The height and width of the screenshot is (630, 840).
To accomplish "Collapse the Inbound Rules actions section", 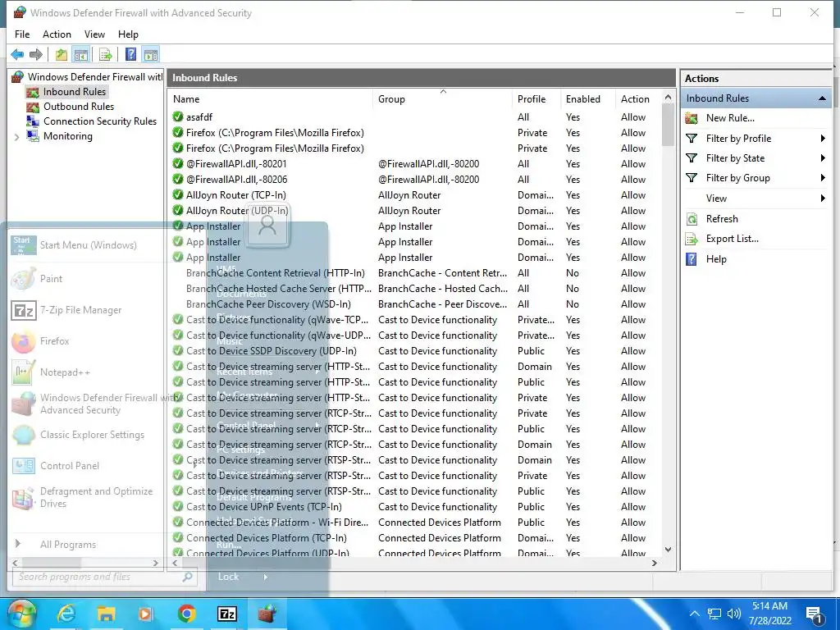I will click(822, 98).
